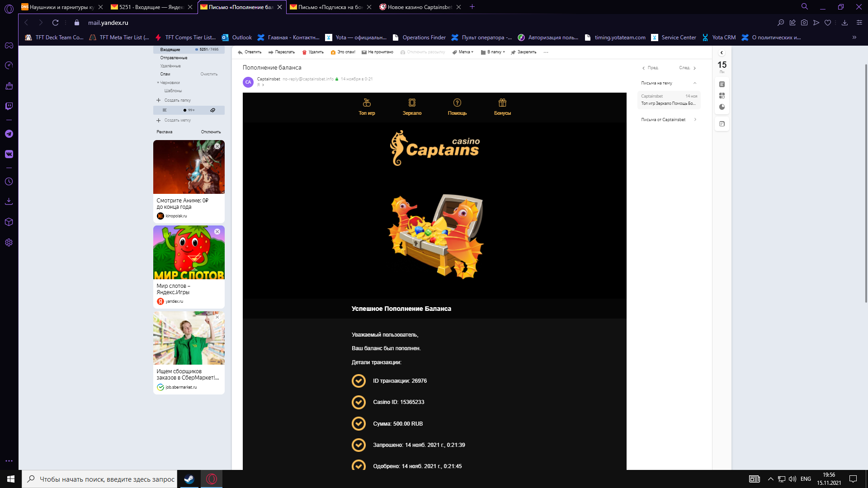This screenshot has width=868, height=488.
Task: Open the Отправленные folder
Action: 174,58
